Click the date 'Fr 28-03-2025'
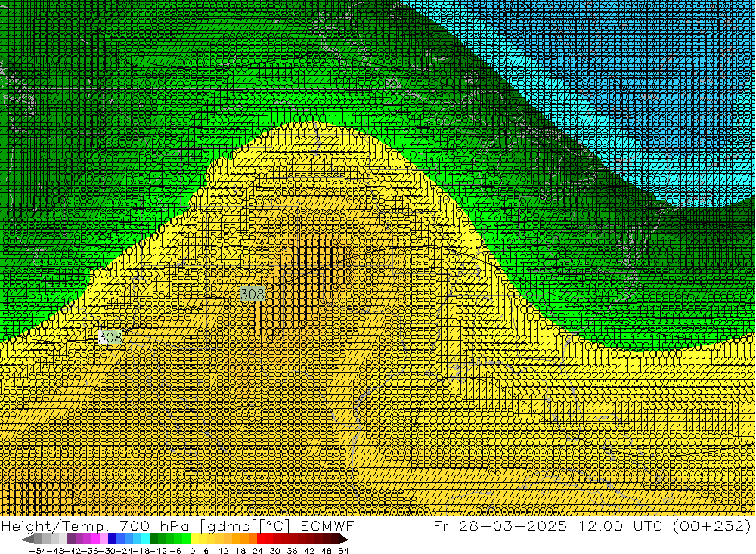 [500, 525]
